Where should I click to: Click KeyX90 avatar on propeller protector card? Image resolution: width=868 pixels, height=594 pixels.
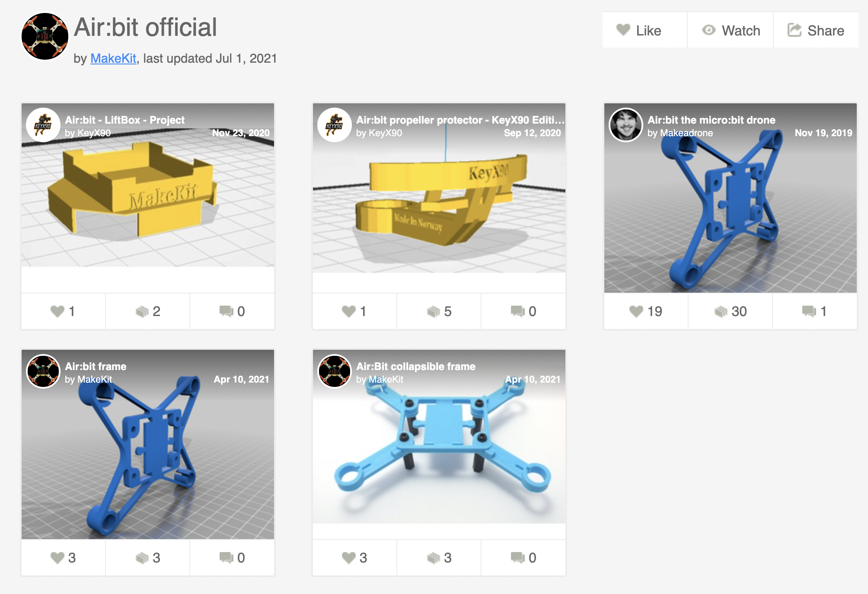tap(334, 125)
